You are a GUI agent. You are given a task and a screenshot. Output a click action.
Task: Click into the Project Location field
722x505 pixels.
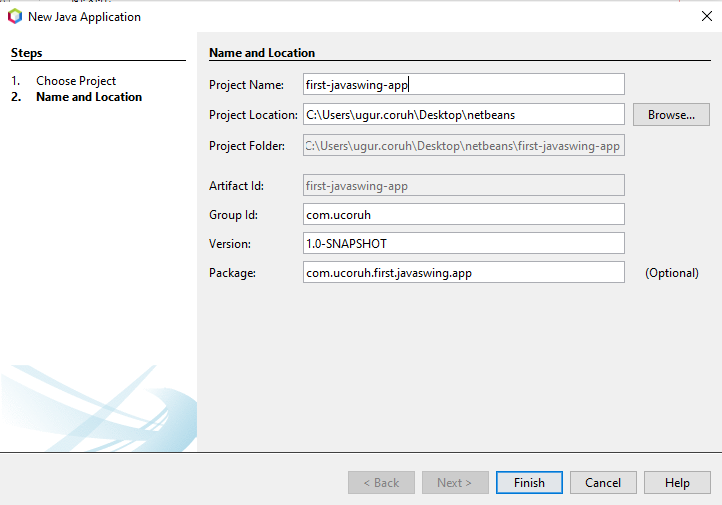point(464,114)
